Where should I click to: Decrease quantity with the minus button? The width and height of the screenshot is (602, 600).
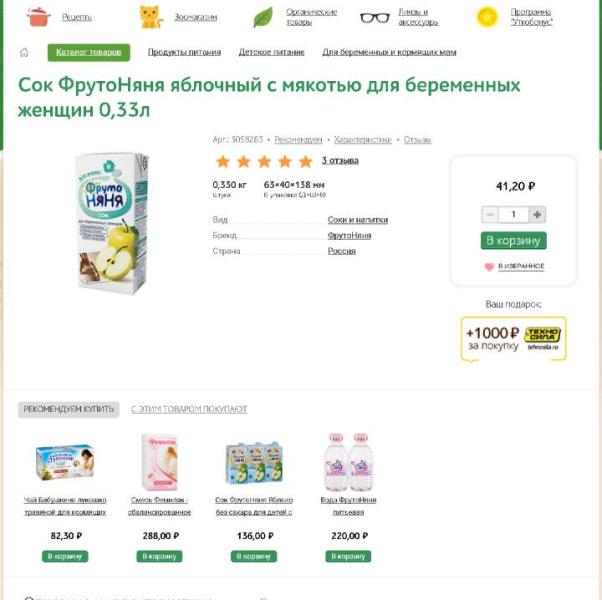coord(490,215)
